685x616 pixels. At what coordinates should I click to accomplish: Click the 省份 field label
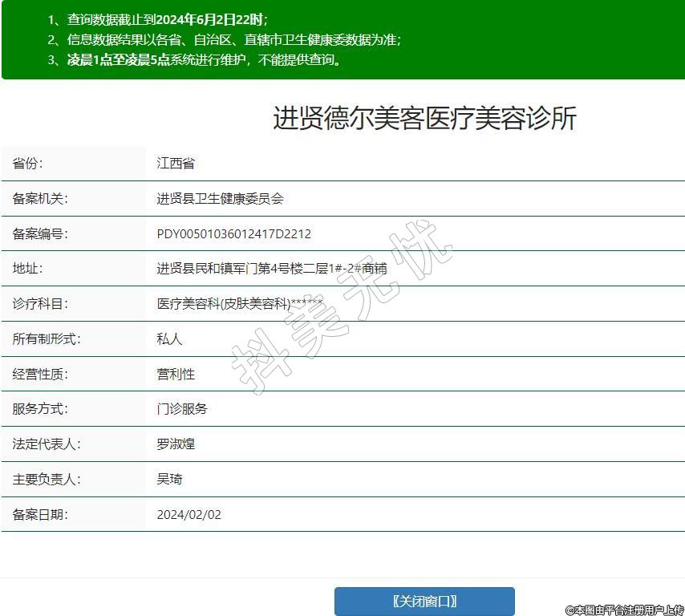click(x=27, y=164)
